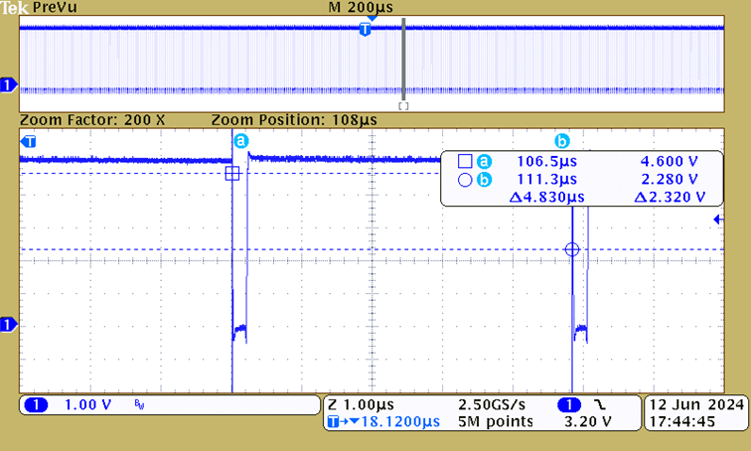Click the trigger level arrow on right edge
The height and width of the screenshot is (451, 751).
[716, 219]
